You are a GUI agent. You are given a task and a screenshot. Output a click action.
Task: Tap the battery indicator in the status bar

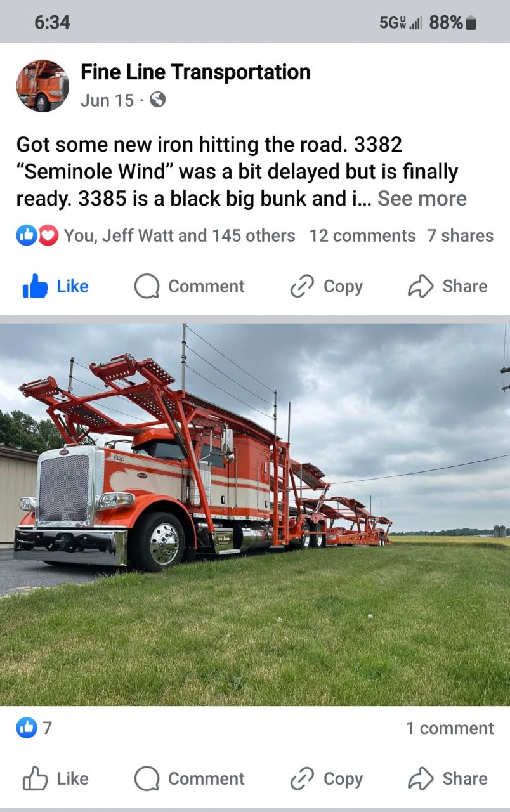[470, 23]
